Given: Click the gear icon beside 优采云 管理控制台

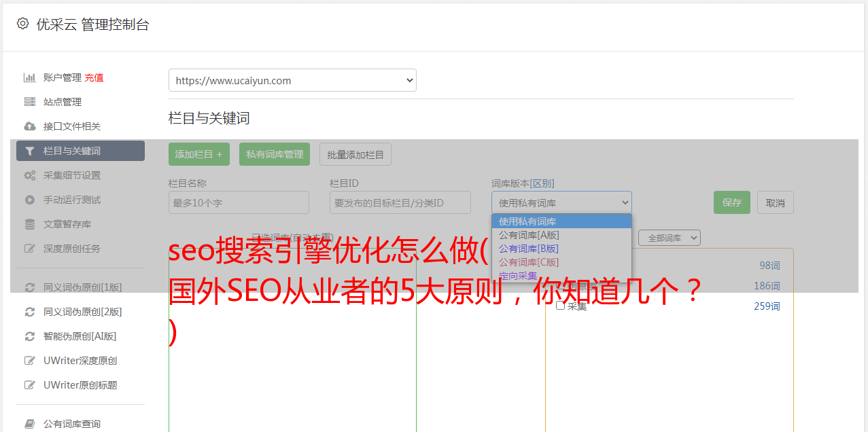Looking at the screenshot, I should [x=22, y=24].
